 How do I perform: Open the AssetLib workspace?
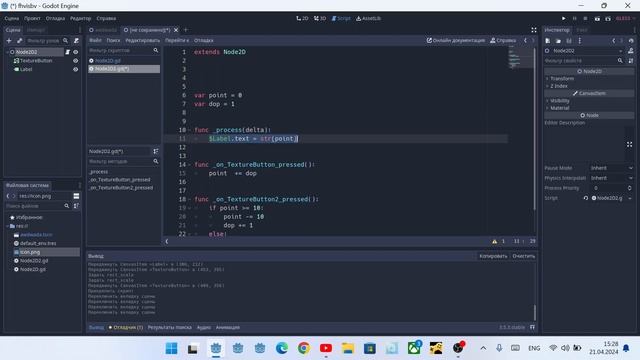[x=369, y=18]
